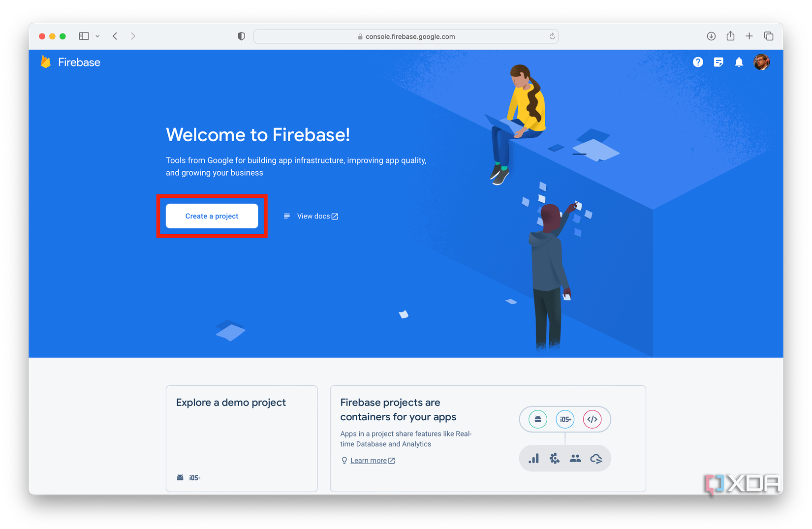
Task: Open the Explore a demo project card
Action: 242,438
